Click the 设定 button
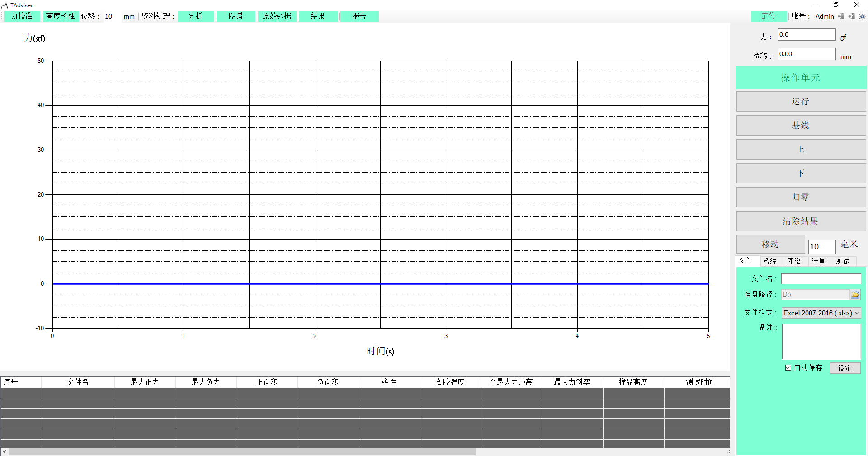The width and height of the screenshot is (868, 456). (x=844, y=368)
